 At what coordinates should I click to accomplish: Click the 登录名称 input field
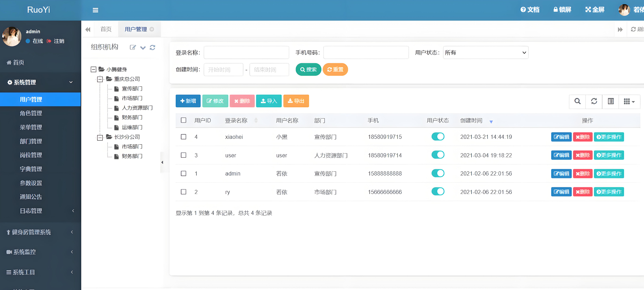(x=246, y=52)
